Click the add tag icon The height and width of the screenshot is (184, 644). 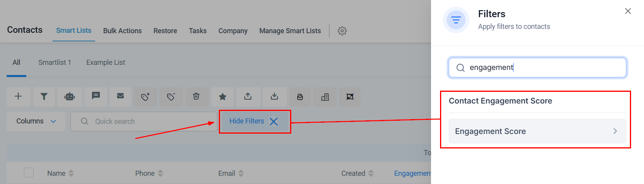(x=145, y=97)
